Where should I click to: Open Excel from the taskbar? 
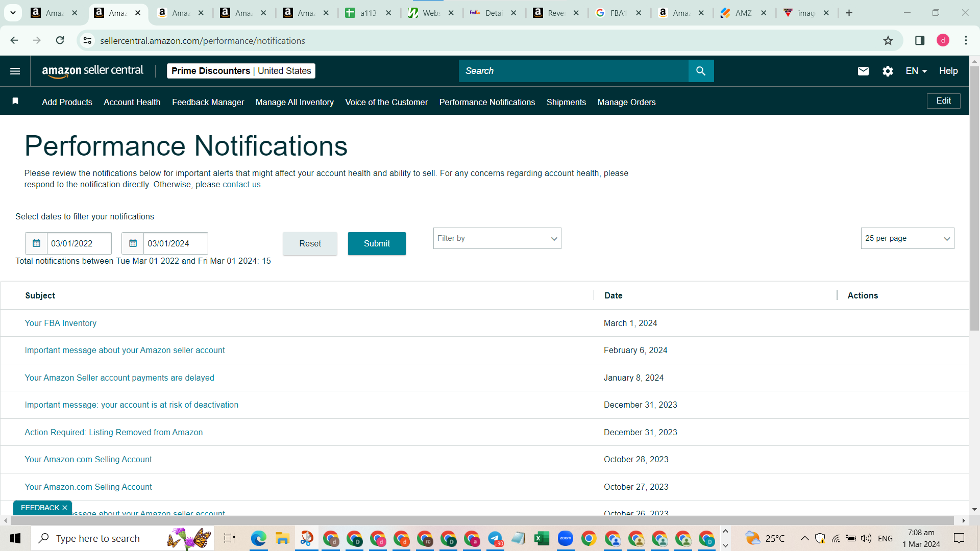(x=542, y=538)
